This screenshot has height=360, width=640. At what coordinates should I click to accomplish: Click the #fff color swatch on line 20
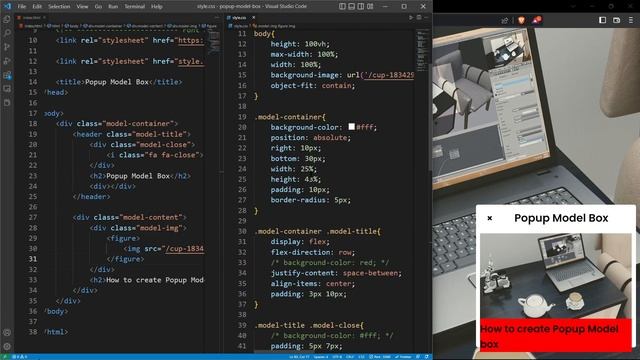pyautogui.click(x=351, y=127)
